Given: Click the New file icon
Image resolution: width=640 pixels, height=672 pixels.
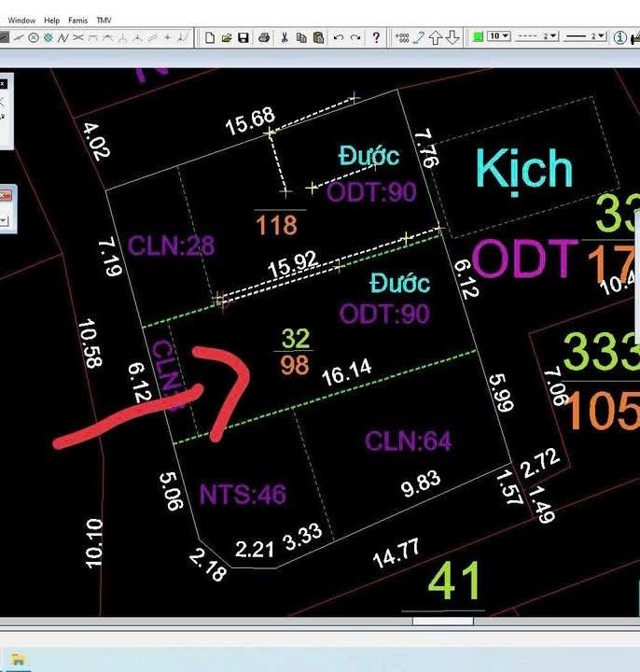Looking at the screenshot, I should coord(211,37).
